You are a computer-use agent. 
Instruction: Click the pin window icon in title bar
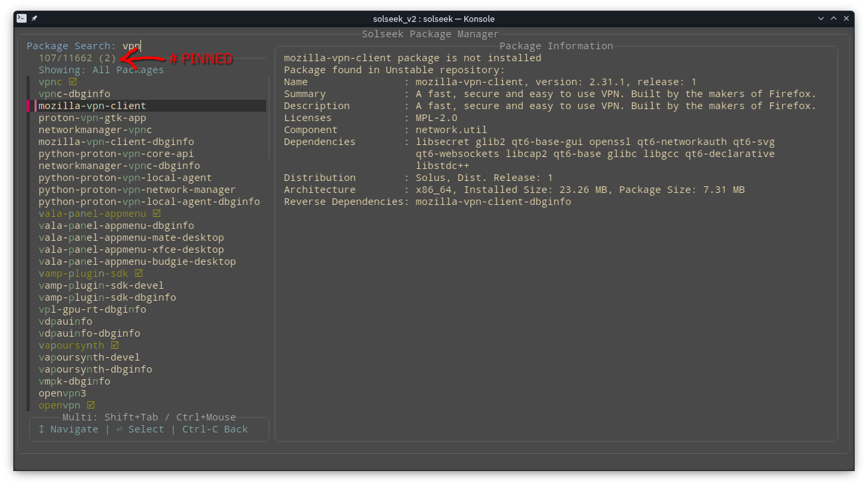[x=35, y=19]
